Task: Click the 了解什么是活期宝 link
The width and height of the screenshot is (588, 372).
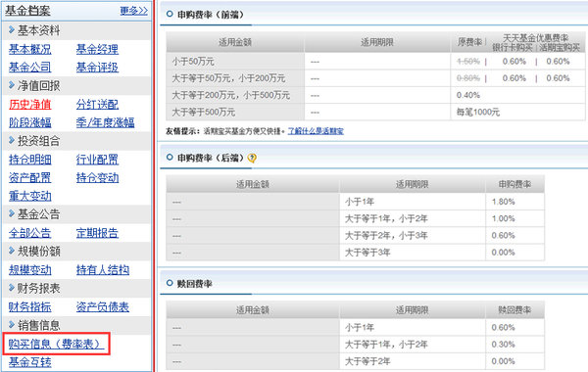Action: pyautogui.click(x=316, y=131)
